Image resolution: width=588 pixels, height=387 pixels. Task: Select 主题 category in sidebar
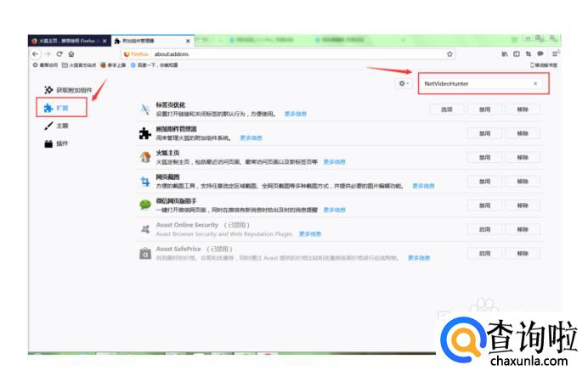[x=56, y=126]
